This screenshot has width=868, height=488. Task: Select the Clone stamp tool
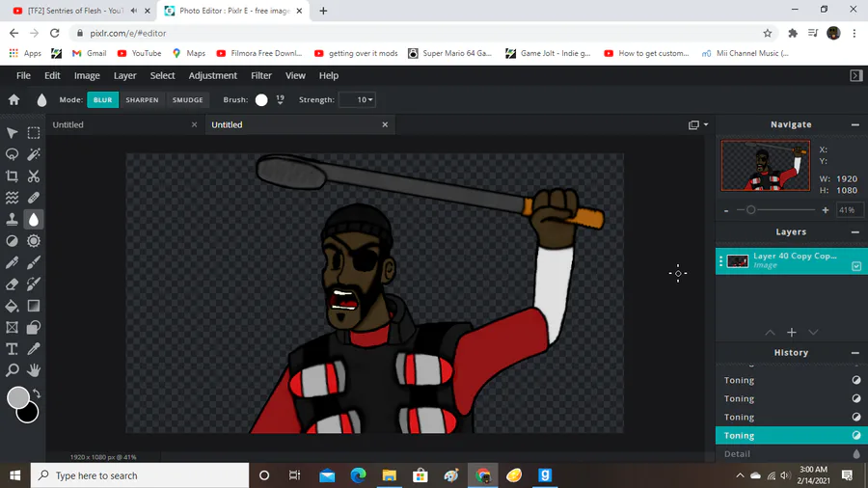point(12,219)
